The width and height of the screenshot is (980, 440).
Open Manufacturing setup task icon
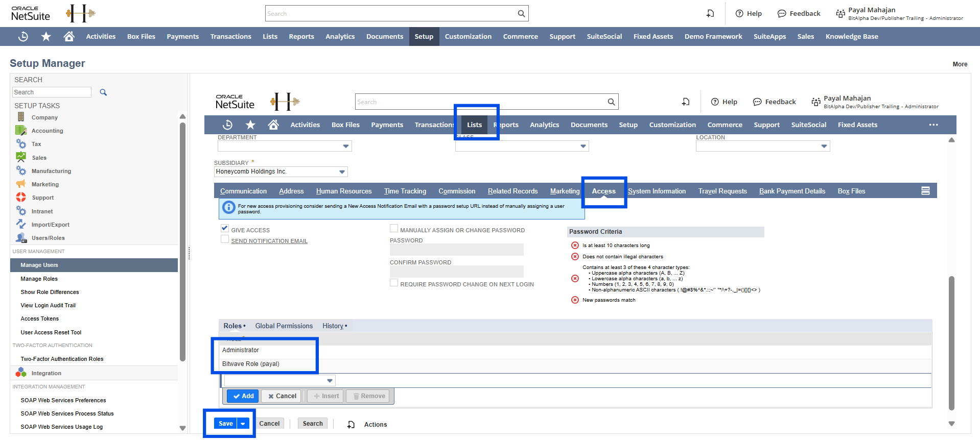tap(21, 170)
